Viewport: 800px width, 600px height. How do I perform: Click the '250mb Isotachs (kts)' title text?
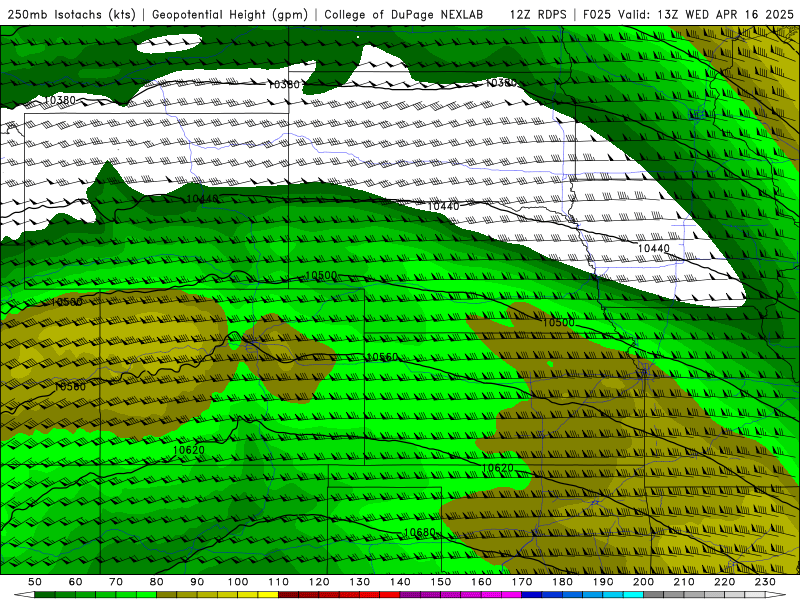coord(71,14)
